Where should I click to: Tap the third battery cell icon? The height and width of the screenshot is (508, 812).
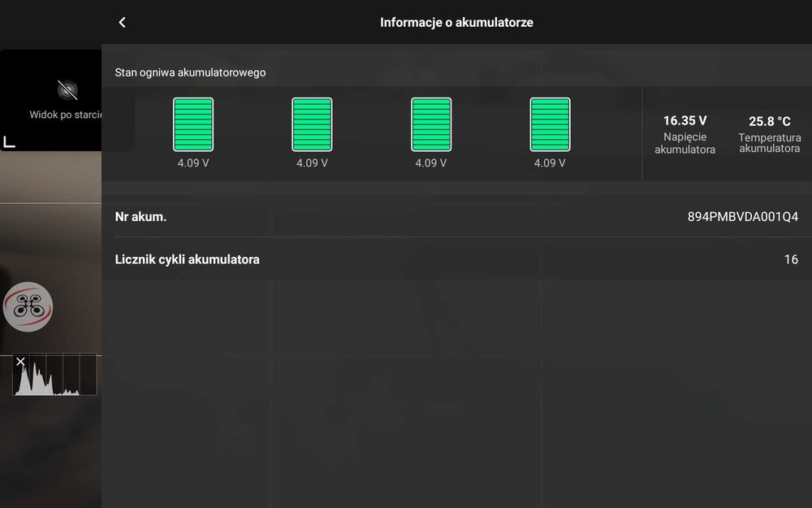tap(431, 124)
